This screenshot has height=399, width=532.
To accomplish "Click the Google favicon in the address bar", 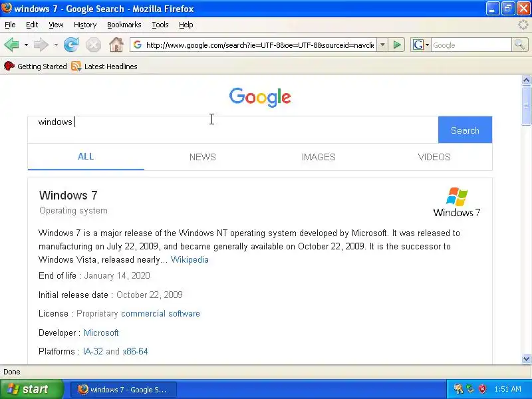I will (138, 45).
